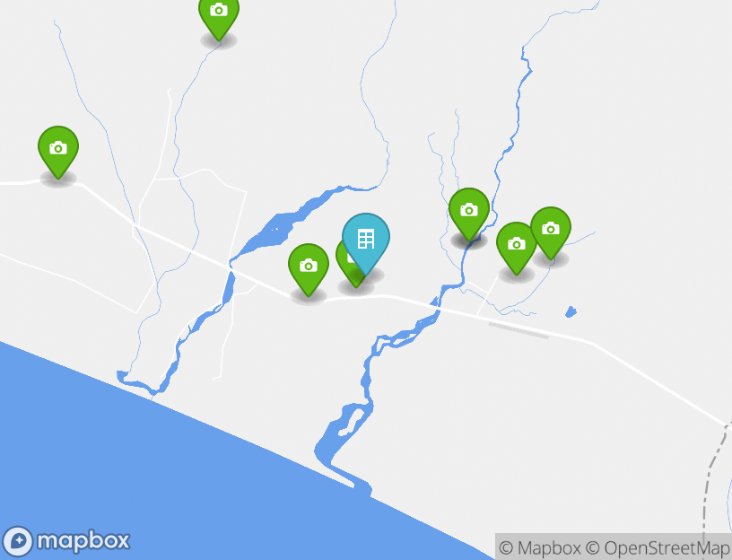Click the northernmost camera marker, partially cut off
732x560 pixels.
(x=219, y=14)
